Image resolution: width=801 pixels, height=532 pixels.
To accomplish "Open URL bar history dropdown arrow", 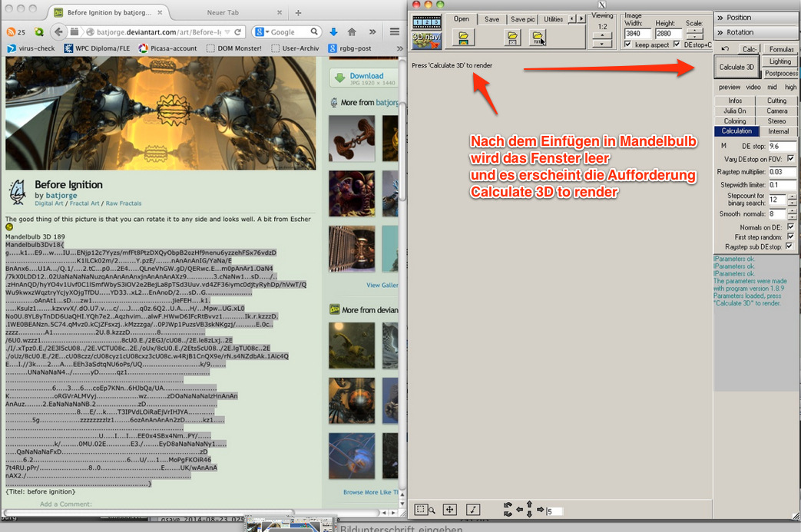I will coord(227,31).
